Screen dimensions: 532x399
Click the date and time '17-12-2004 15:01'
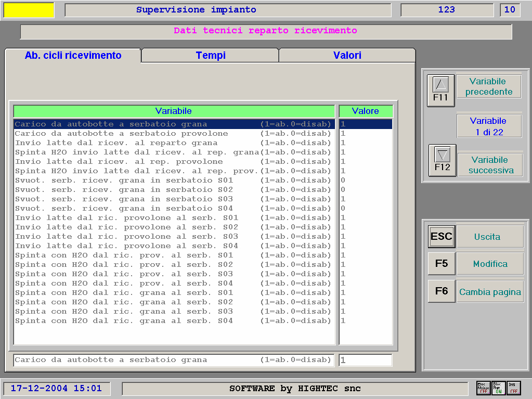(x=56, y=389)
